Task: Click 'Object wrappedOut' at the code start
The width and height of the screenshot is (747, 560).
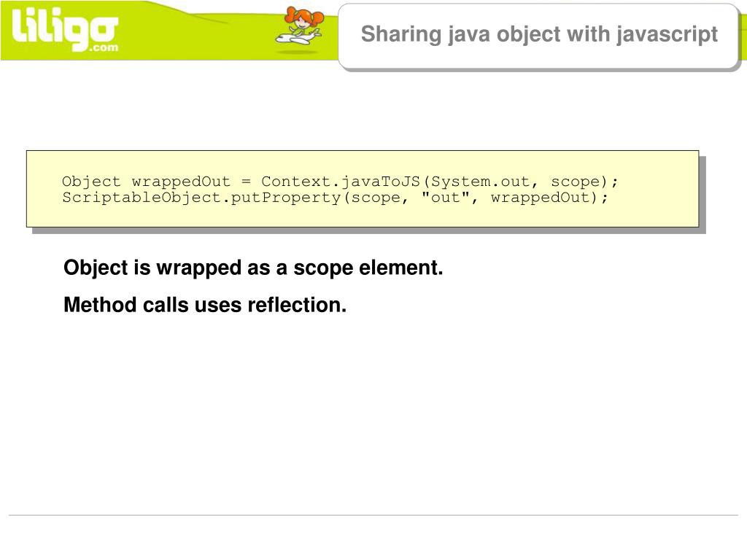Action: click(146, 182)
